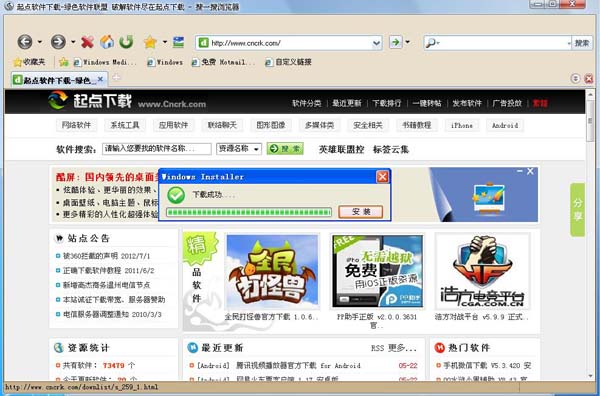Screen dimensions: 600x396
Task: Click the page vertical scrollbar thumb
Action: click(590, 121)
